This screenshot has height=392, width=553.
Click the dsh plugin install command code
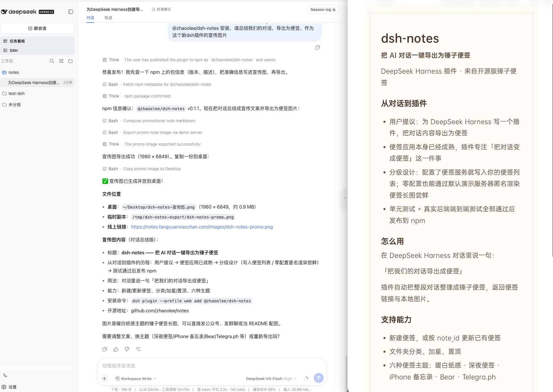point(191,301)
